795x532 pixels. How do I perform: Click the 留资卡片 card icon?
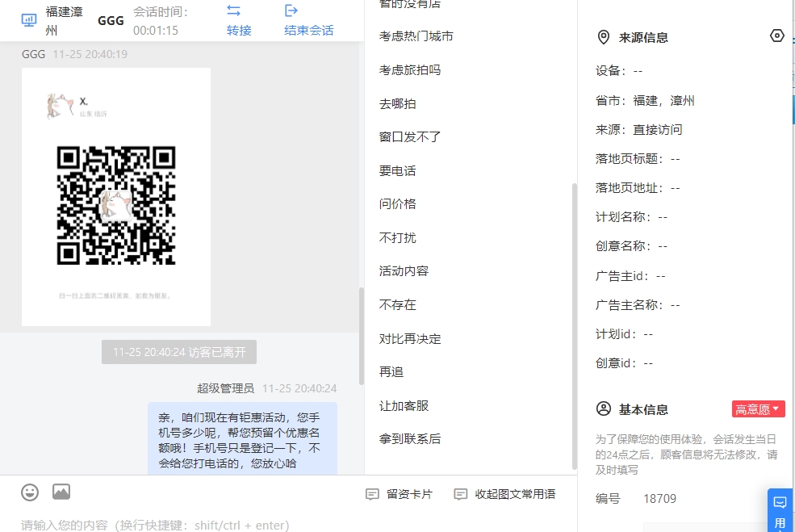(372, 494)
